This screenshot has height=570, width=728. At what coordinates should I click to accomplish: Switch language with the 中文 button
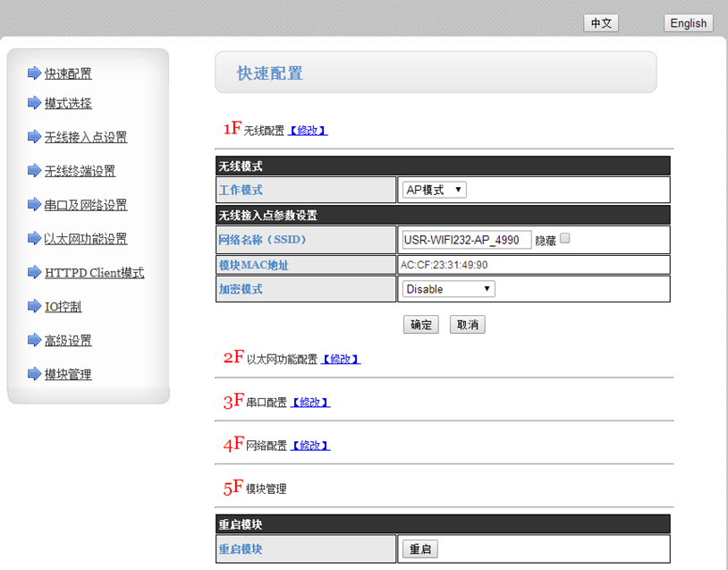tap(601, 23)
